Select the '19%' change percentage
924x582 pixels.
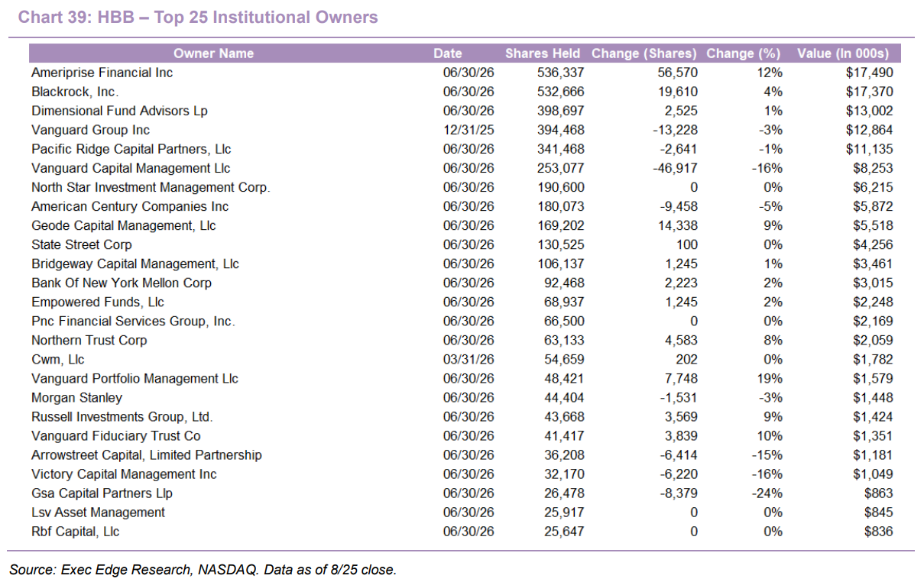click(x=770, y=378)
